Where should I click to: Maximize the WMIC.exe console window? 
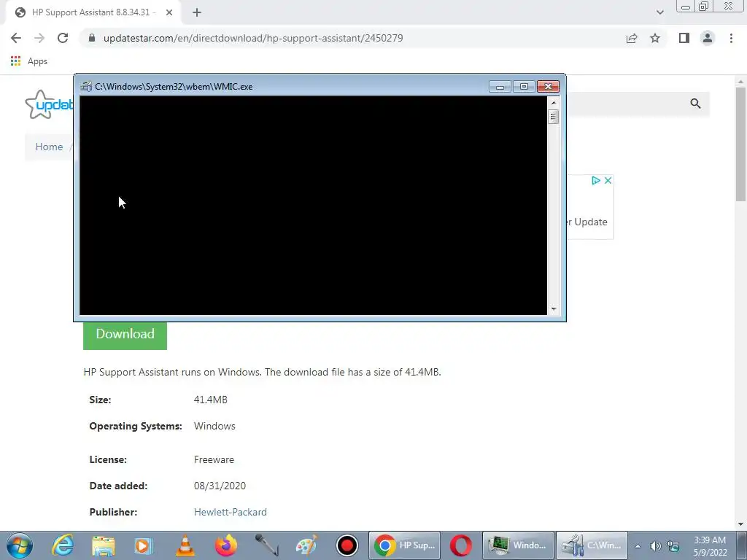tap(524, 87)
